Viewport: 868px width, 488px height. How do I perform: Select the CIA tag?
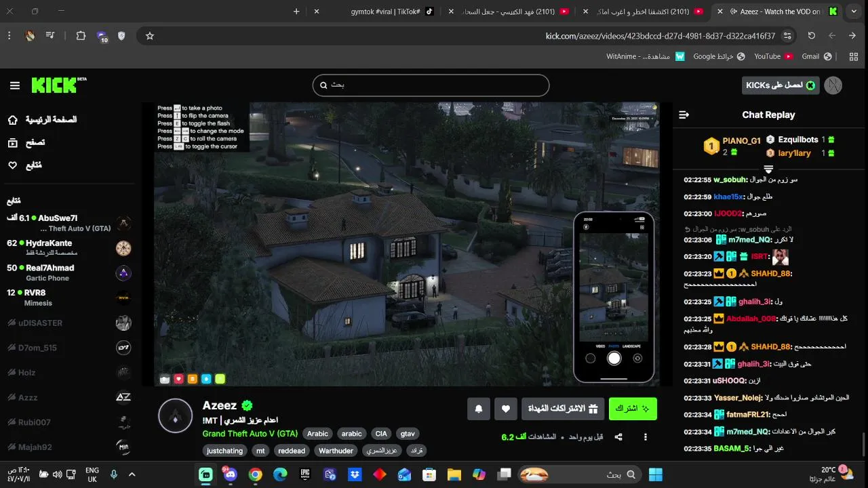381,434
